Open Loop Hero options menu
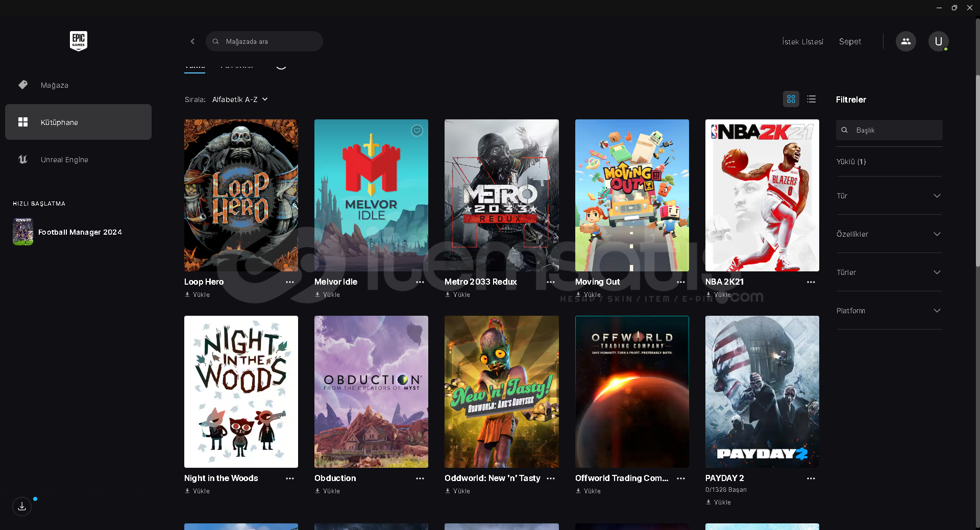Viewport: 980px width, 530px height. click(x=290, y=282)
